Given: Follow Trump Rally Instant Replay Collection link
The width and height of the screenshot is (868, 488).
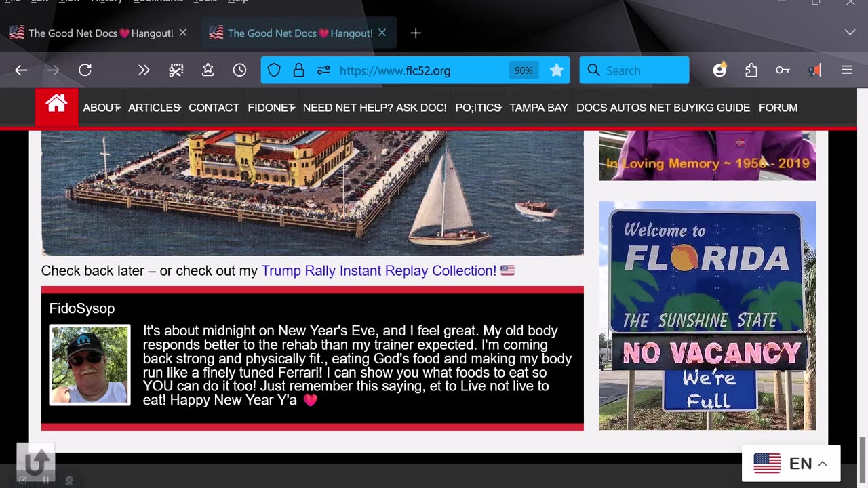Looking at the screenshot, I should (x=378, y=271).
